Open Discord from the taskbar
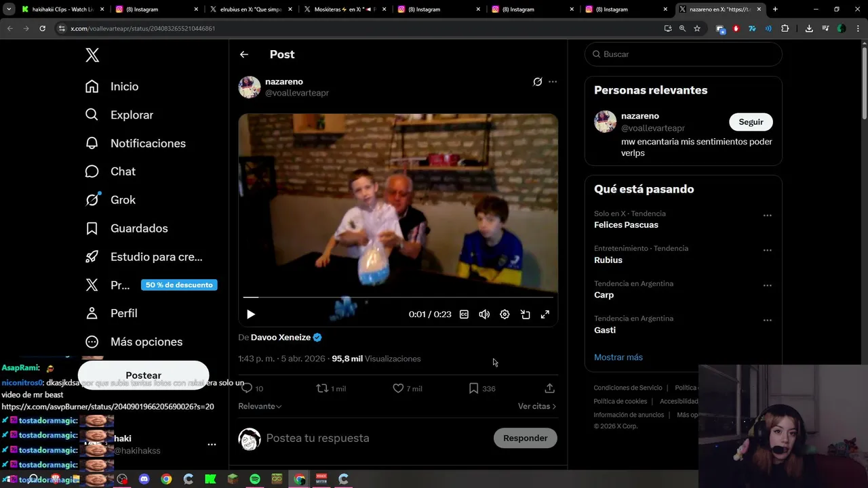This screenshot has height=488, width=868. (144, 479)
